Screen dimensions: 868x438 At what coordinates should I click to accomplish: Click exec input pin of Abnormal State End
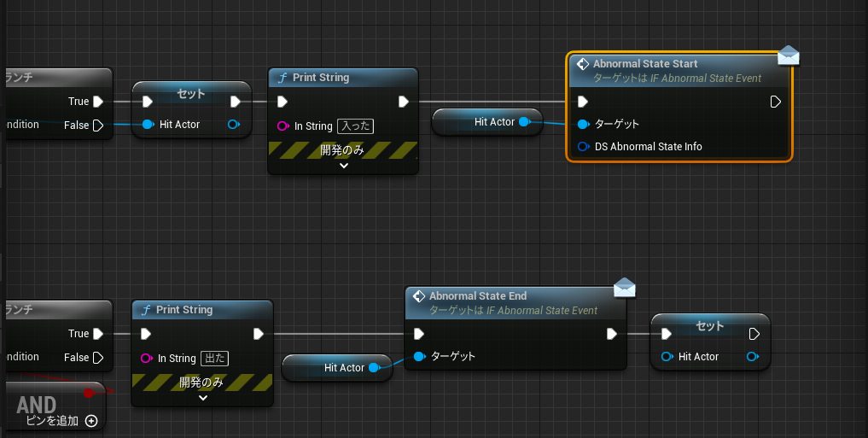[x=419, y=334]
